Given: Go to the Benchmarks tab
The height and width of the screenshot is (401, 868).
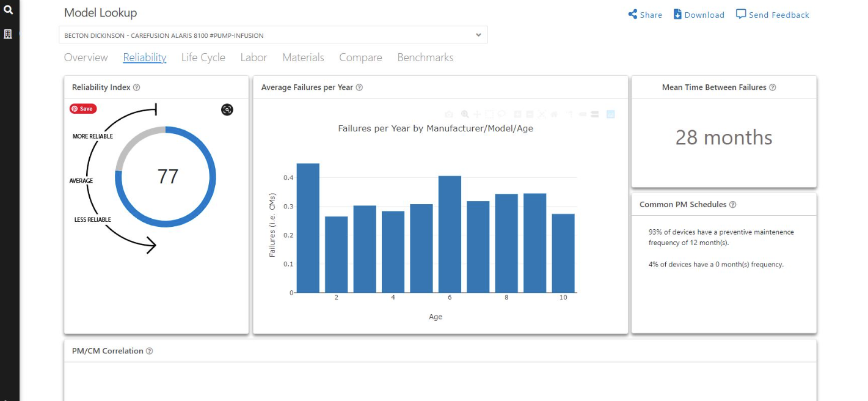Looking at the screenshot, I should pyautogui.click(x=425, y=57).
